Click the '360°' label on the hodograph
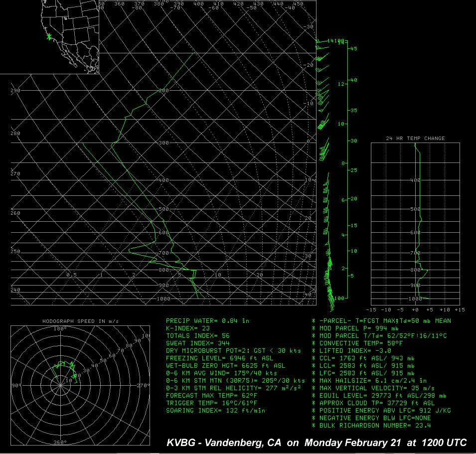The width and height of the screenshot is (476, 454). coord(60,442)
